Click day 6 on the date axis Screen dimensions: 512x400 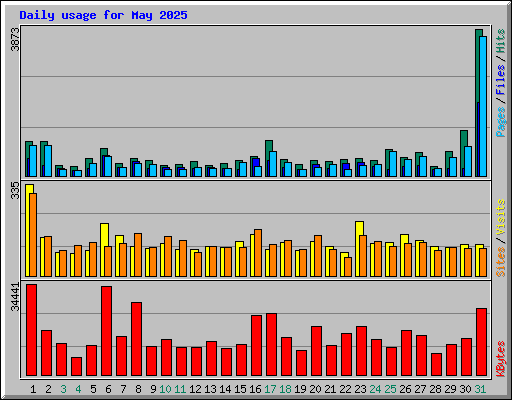[108, 389]
